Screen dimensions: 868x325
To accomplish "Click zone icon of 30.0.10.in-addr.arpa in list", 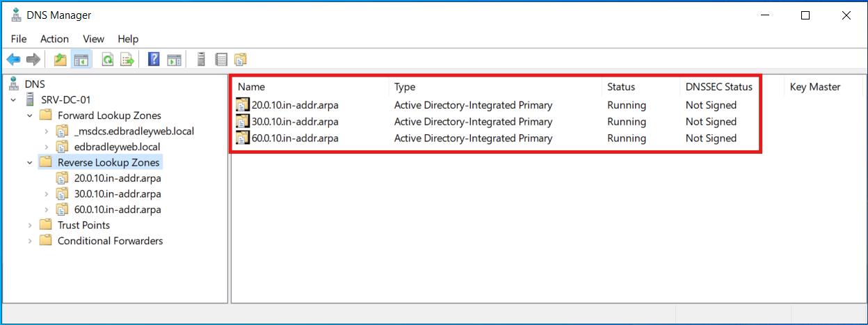I will click(x=242, y=122).
